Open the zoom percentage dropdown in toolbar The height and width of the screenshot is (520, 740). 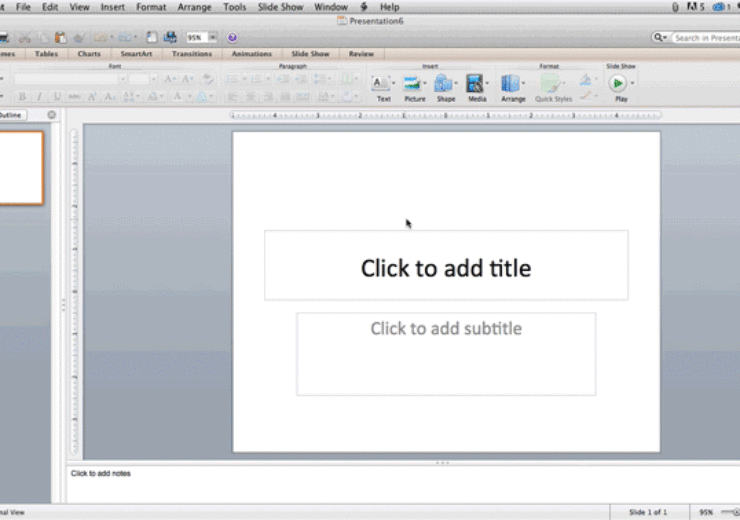[212, 37]
